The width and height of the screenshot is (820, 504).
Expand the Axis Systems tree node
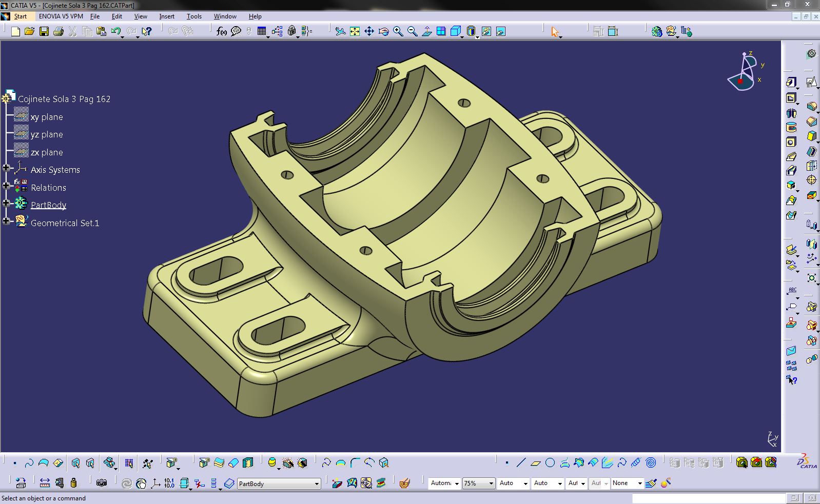pyautogui.click(x=6, y=168)
